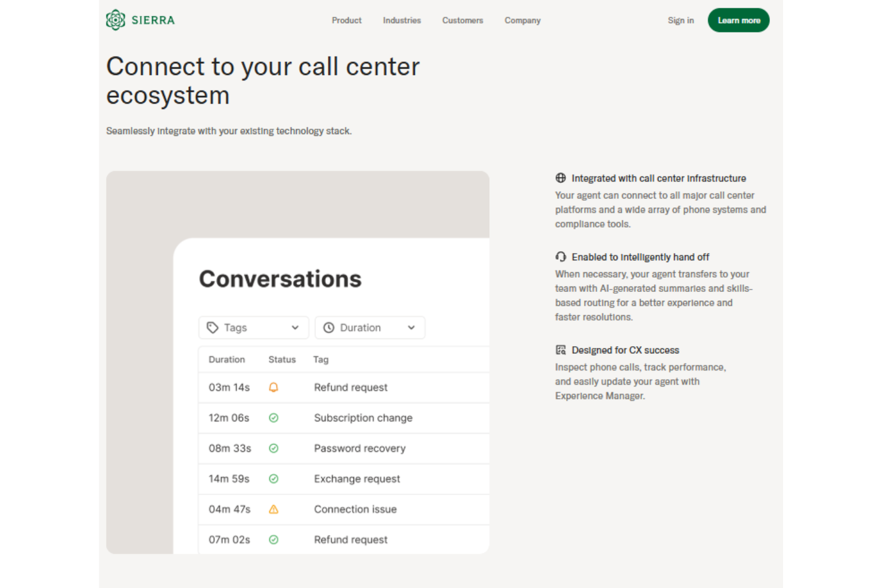Click the bell icon on 03m 14s Refund request

click(x=274, y=387)
